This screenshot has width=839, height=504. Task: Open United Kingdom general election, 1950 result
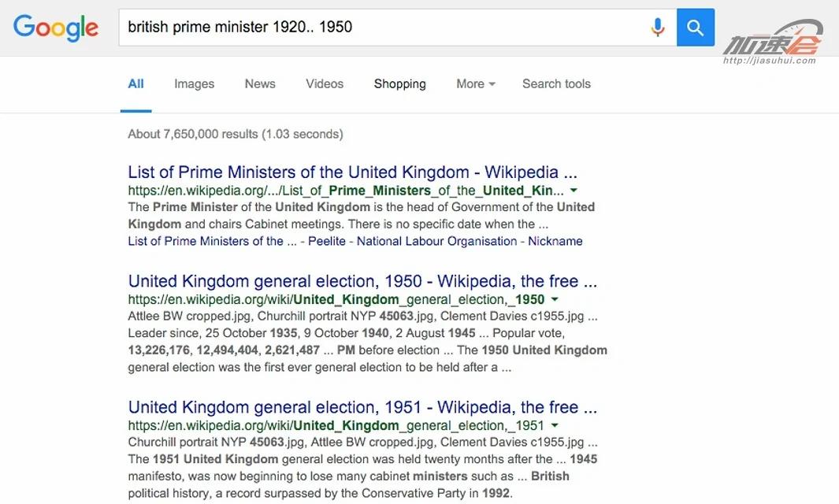362,281
